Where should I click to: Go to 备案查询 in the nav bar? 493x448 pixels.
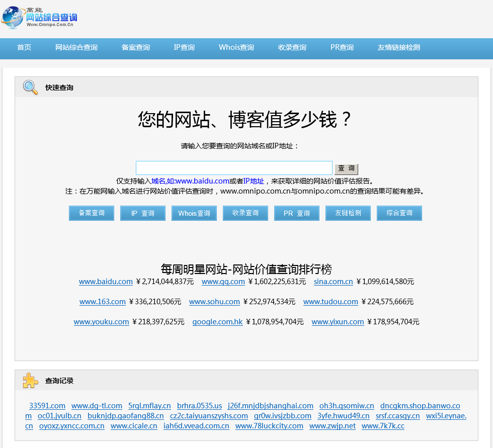[135, 47]
